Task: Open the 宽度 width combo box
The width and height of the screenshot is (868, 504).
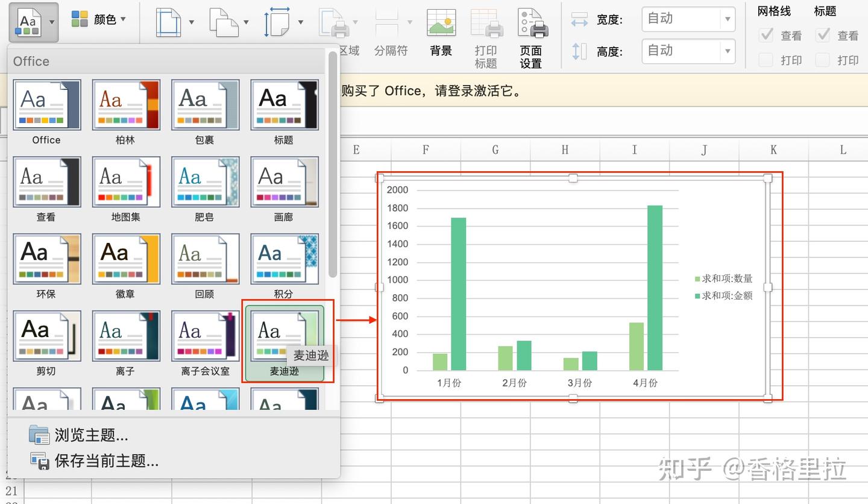Action: [688, 19]
